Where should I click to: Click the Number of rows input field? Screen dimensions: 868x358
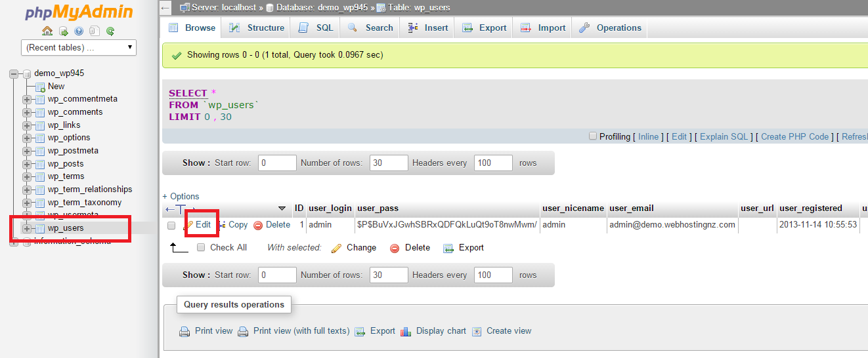[x=389, y=163]
